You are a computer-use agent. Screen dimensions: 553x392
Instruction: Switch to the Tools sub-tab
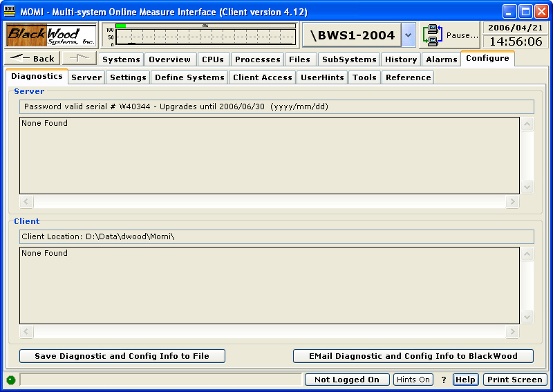pos(365,77)
